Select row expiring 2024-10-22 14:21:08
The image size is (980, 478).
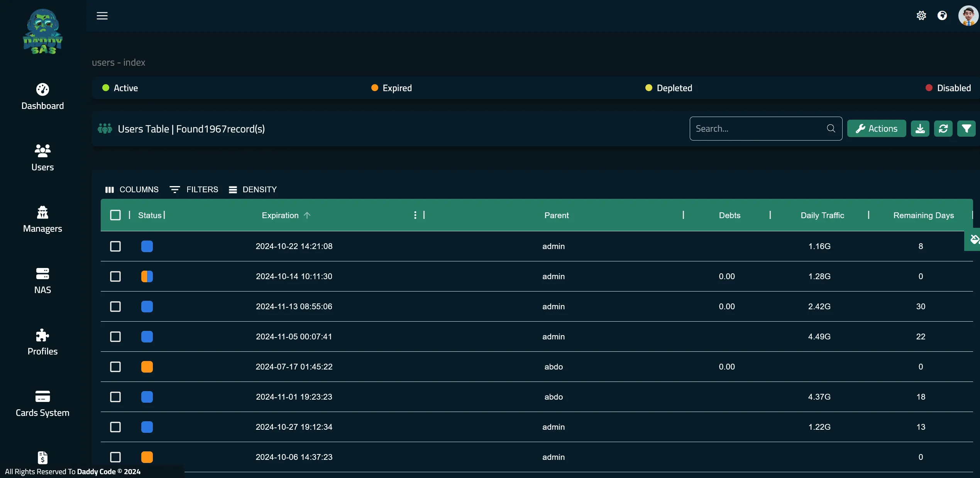tap(115, 246)
